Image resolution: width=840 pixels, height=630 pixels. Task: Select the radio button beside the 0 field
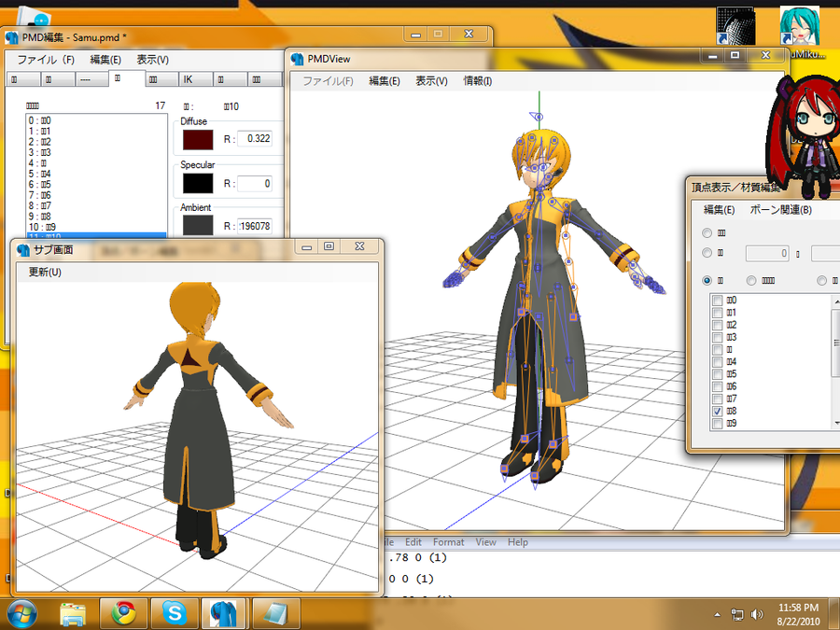[x=707, y=253]
